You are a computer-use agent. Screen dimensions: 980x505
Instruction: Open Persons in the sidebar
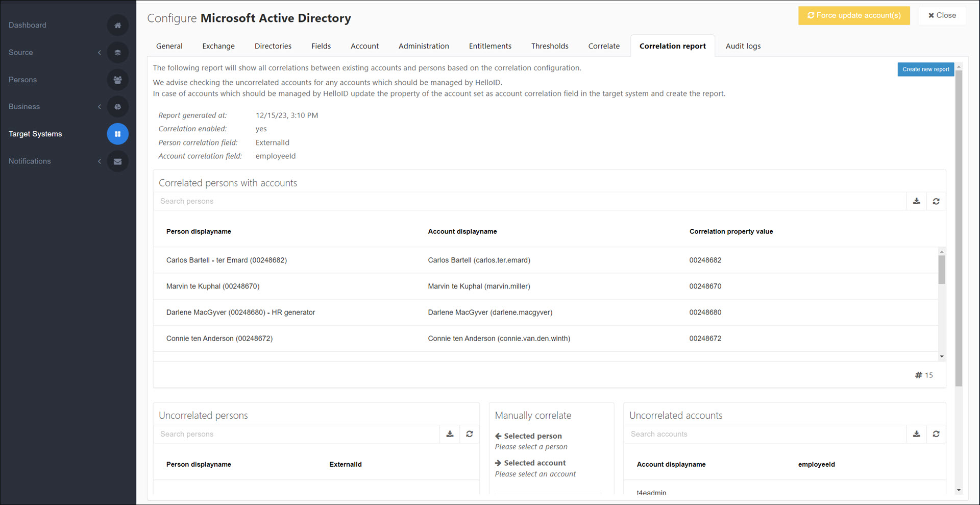22,80
